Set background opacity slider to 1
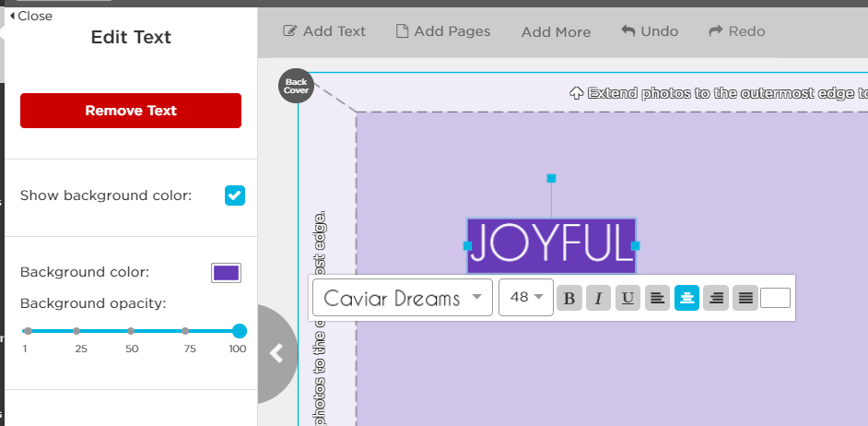Viewport: 868px width, 426px height. click(28, 331)
